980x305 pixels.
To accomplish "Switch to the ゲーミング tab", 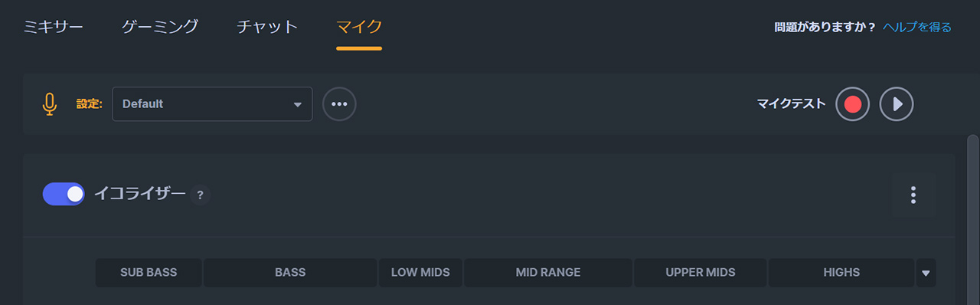I will [160, 27].
